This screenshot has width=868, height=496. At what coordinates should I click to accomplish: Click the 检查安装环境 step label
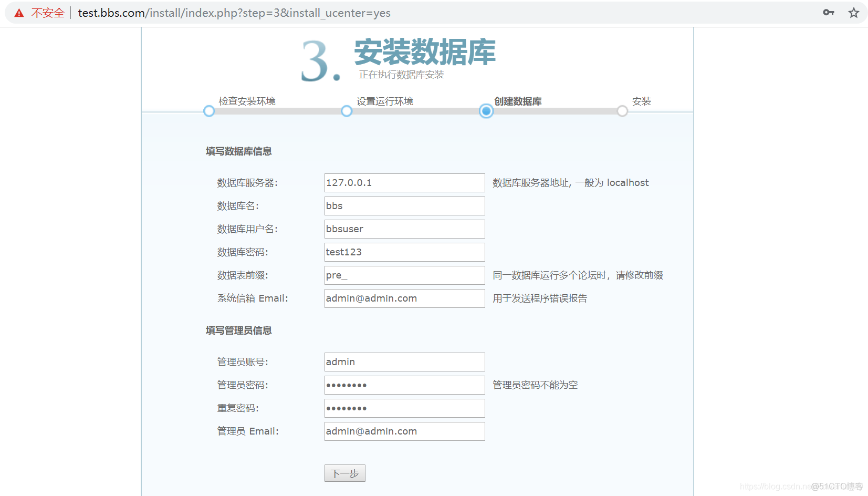[247, 101]
